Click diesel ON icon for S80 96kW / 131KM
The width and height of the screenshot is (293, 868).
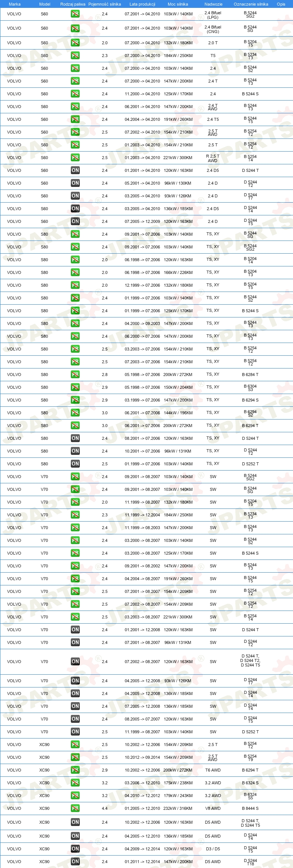tap(75, 451)
